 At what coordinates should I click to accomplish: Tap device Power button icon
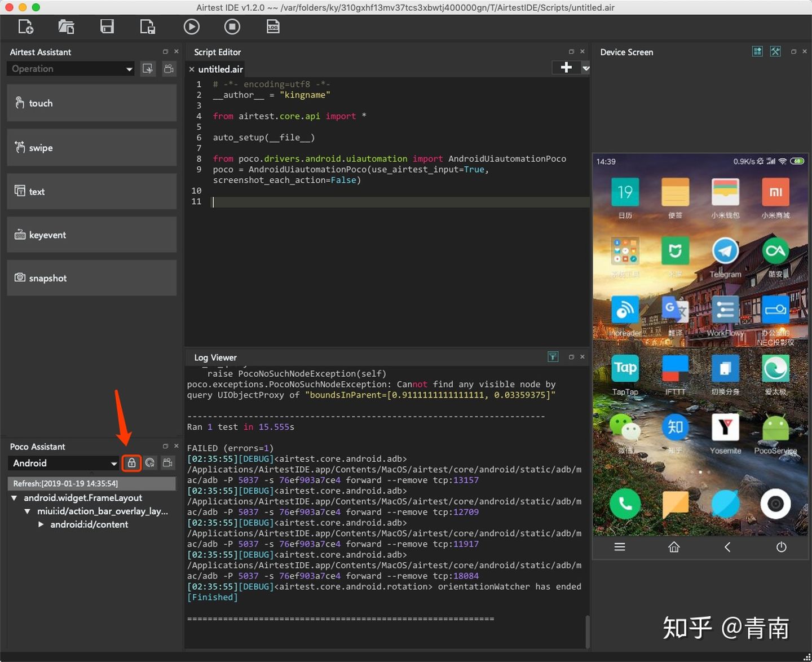pos(781,547)
